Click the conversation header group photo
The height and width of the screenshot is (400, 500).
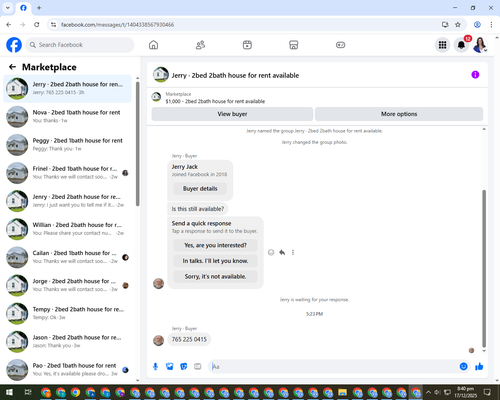tap(161, 75)
